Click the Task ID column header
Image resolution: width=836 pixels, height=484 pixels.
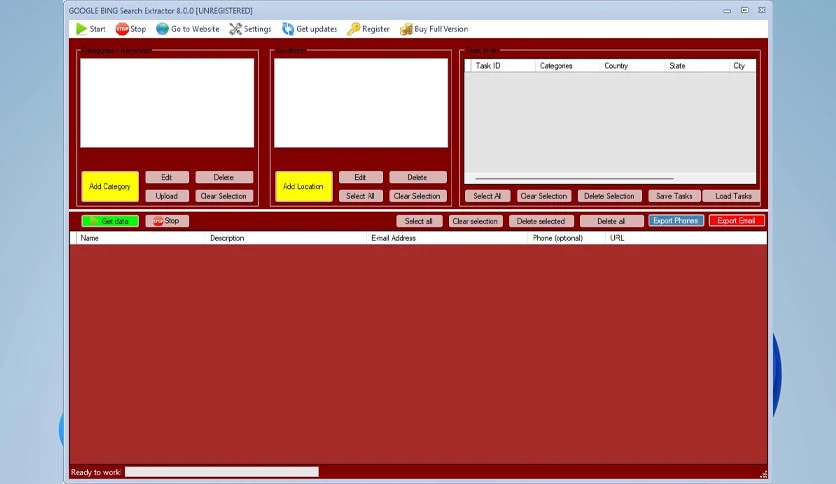[x=503, y=66]
